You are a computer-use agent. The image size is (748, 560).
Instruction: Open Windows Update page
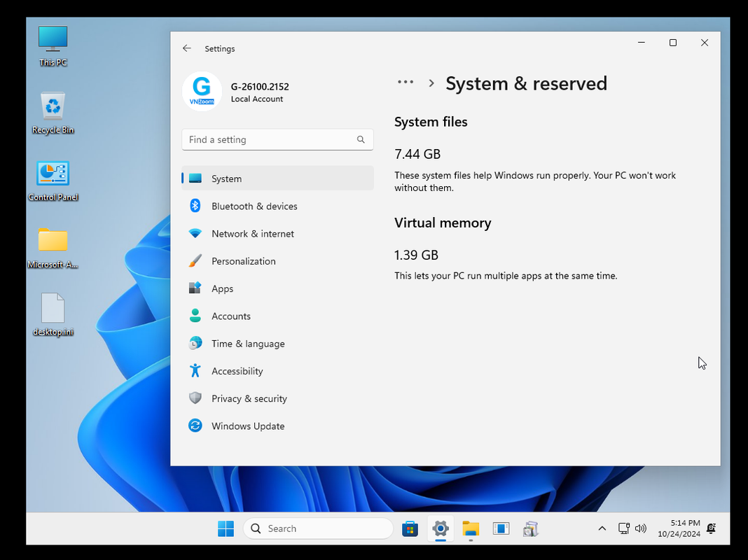(x=277, y=426)
